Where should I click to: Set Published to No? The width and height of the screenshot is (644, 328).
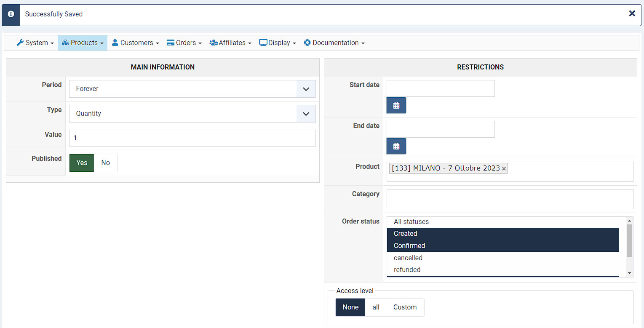[x=105, y=163]
